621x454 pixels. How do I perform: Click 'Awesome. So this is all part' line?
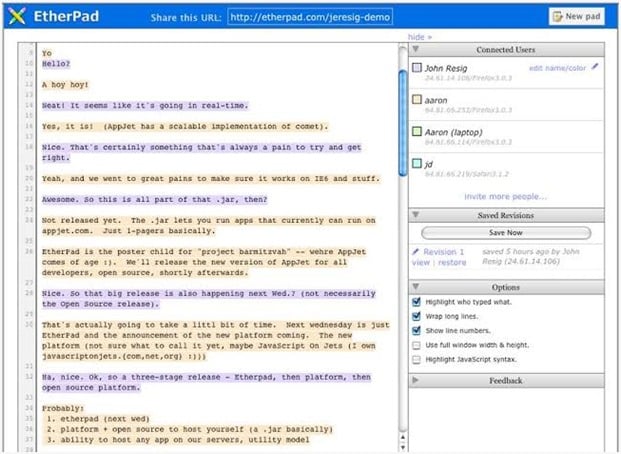154,199
